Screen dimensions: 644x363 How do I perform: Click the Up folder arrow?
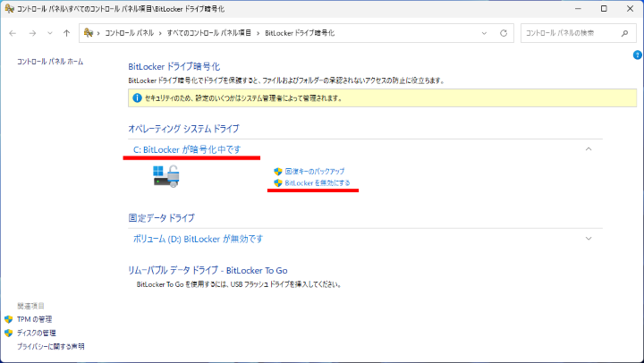[67, 33]
